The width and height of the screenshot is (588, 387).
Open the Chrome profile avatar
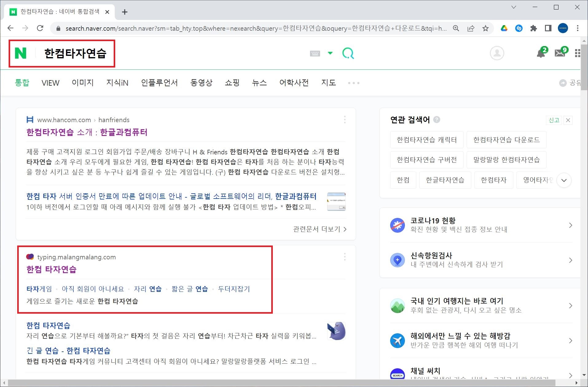click(x=563, y=28)
